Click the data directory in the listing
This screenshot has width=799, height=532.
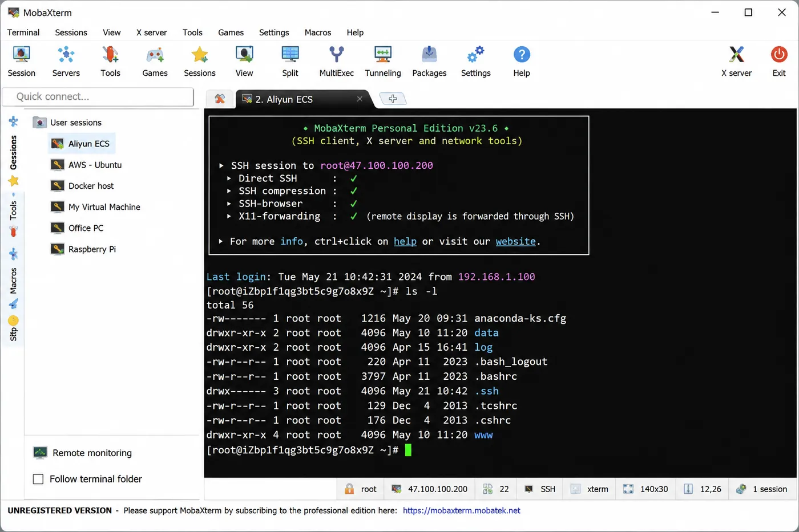[486, 333]
